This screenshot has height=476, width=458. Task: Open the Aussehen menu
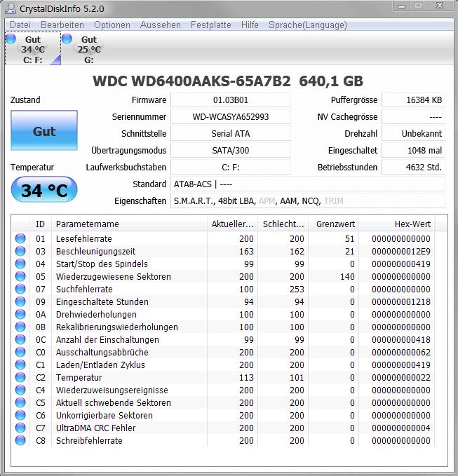161,25
